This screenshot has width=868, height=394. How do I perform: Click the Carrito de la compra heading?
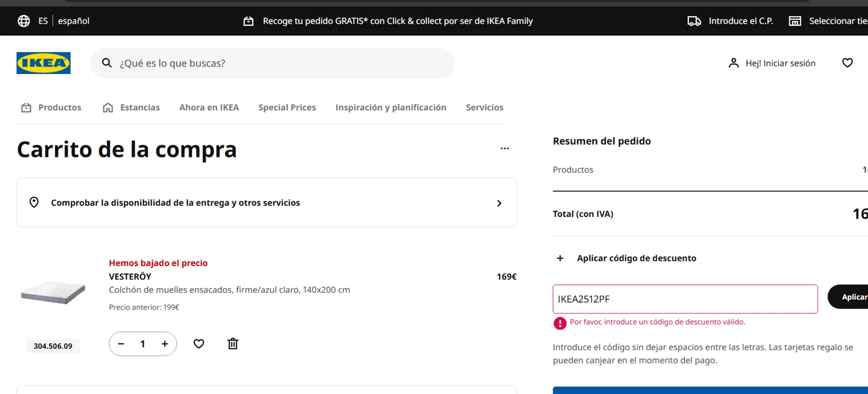127,149
